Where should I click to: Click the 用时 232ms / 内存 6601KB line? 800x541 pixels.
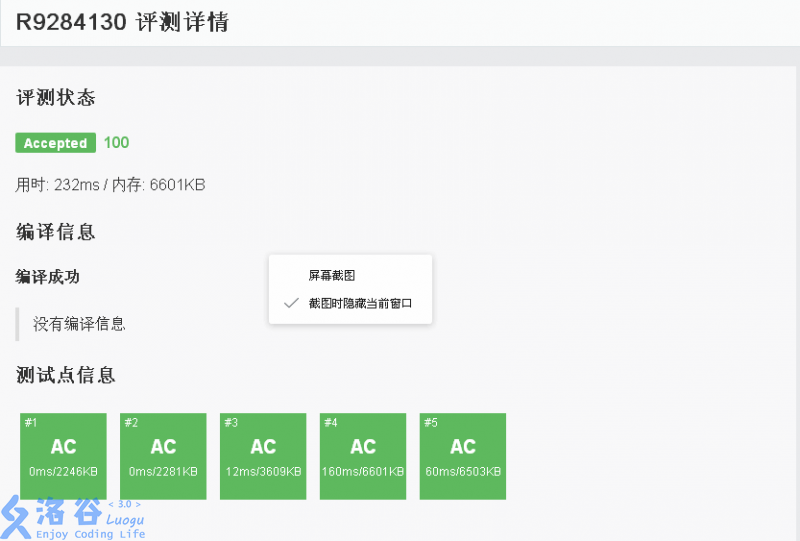click(111, 184)
